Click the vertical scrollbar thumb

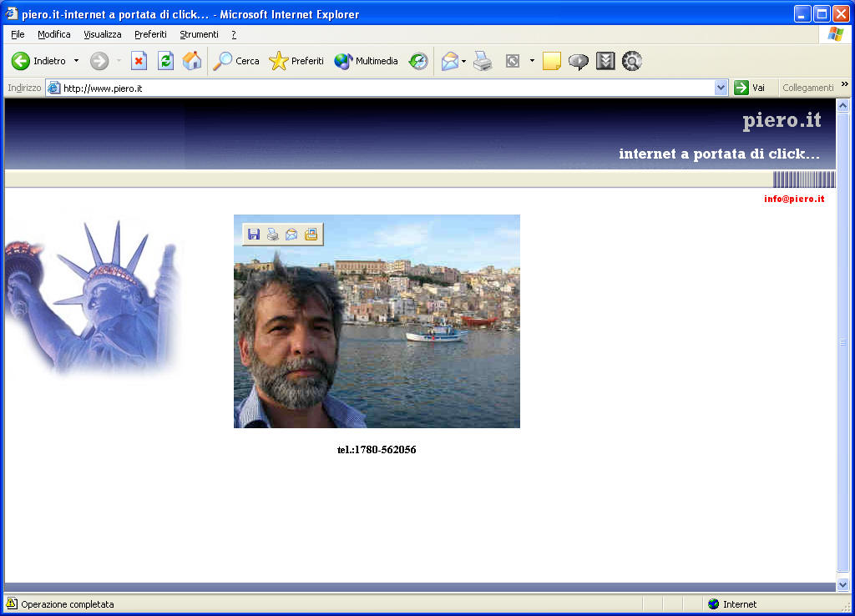[842, 342]
